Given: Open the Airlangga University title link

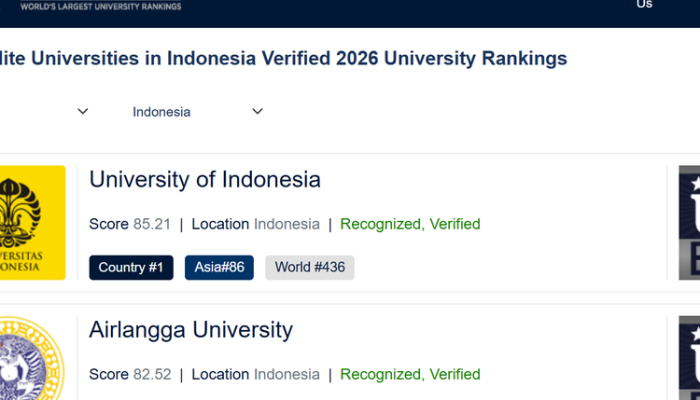Looking at the screenshot, I should coord(191,330).
